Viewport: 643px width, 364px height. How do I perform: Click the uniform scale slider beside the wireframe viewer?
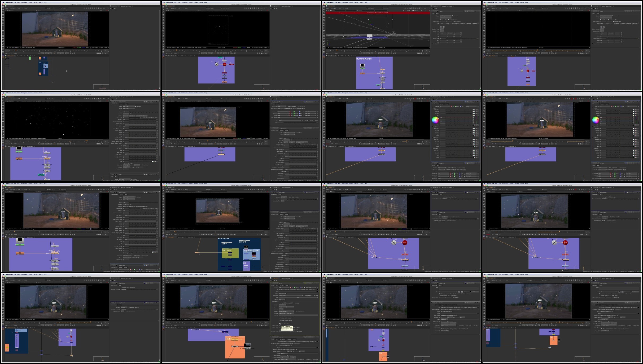pyautogui.click(x=461, y=38)
